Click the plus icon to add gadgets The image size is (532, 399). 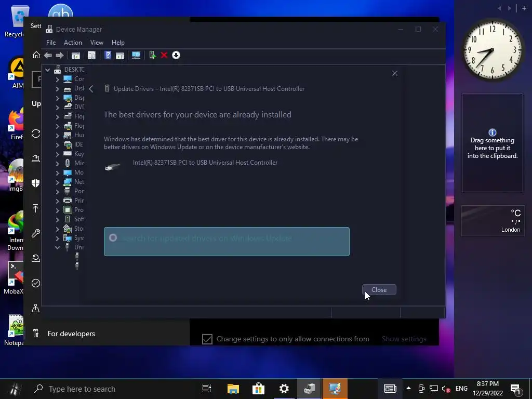[524, 8]
